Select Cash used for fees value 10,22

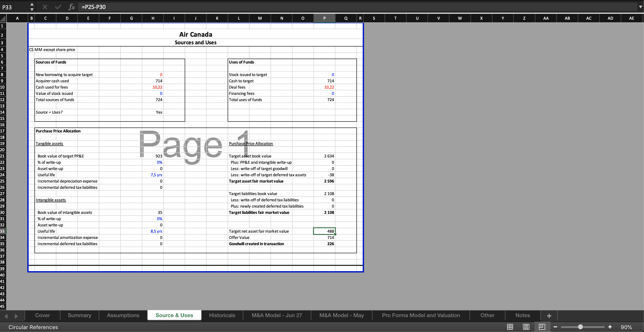tap(153, 87)
